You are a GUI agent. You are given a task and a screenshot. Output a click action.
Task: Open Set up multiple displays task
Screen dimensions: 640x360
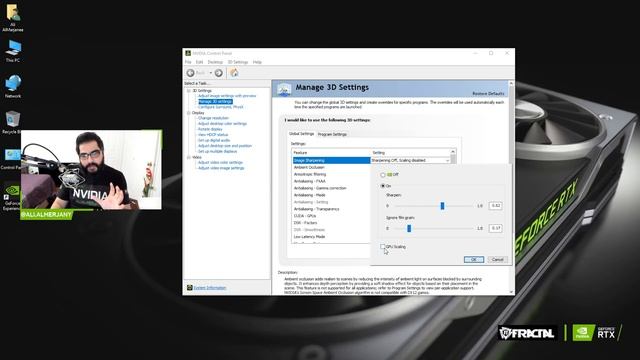(218, 151)
